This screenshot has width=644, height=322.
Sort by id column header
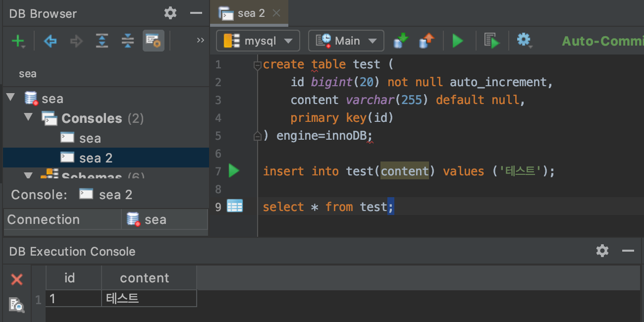(x=74, y=278)
